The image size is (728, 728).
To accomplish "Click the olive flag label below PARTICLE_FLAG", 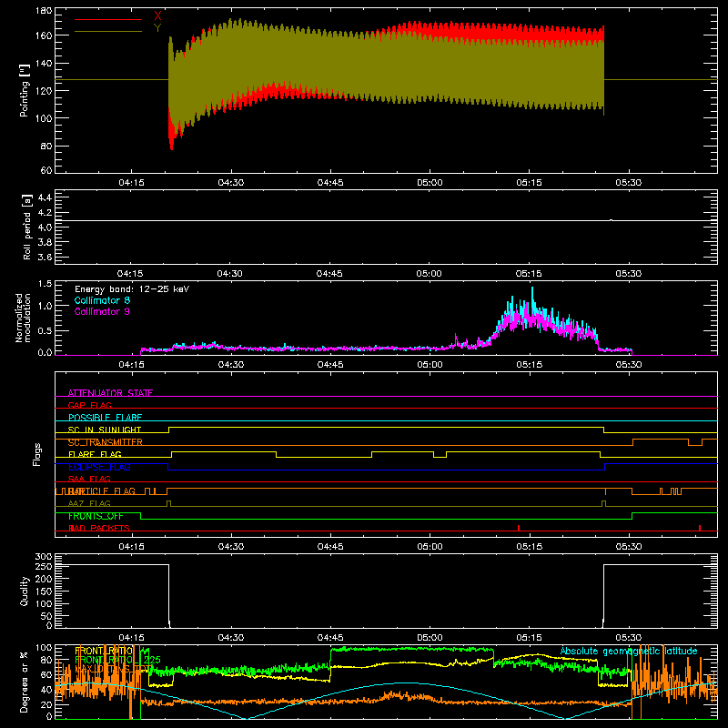I will 89,503.
